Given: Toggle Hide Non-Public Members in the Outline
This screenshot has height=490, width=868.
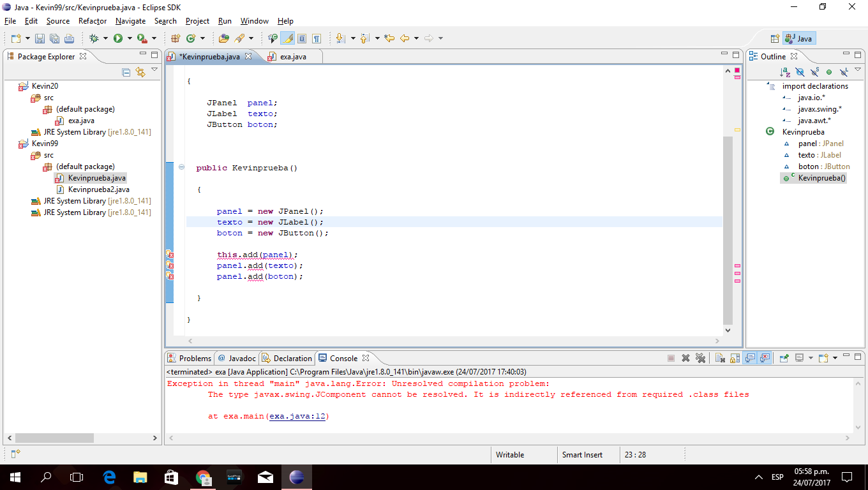Looking at the screenshot, I should (829, 72).
